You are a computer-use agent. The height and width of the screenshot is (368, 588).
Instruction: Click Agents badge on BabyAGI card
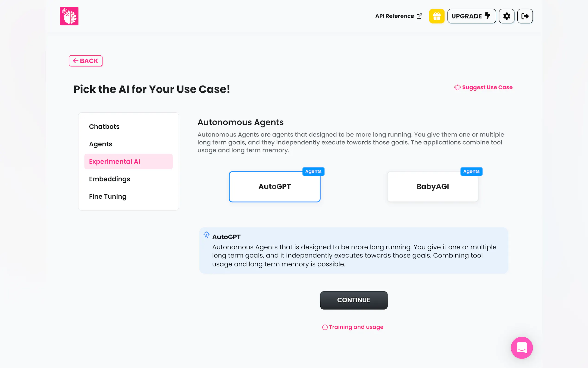click(471, 171)
